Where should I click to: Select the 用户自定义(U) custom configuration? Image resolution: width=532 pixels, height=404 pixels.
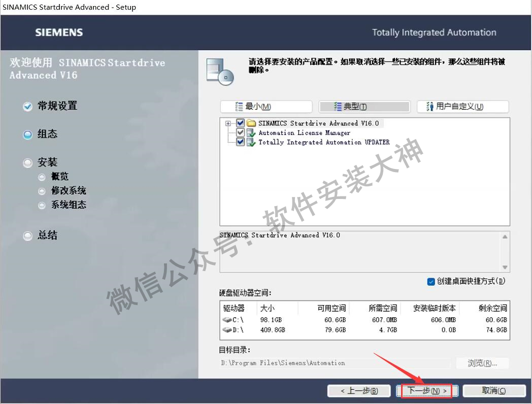pyautogui.click(x=463, y=107)
